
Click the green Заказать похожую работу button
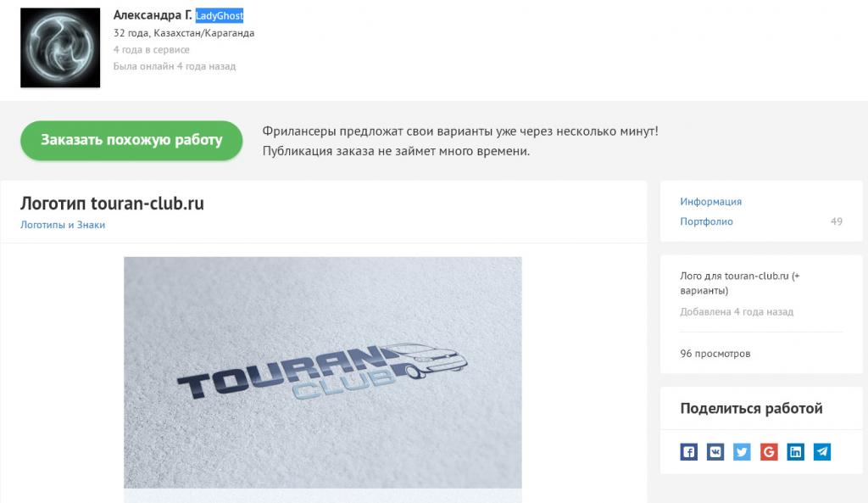tap(131, 140)
